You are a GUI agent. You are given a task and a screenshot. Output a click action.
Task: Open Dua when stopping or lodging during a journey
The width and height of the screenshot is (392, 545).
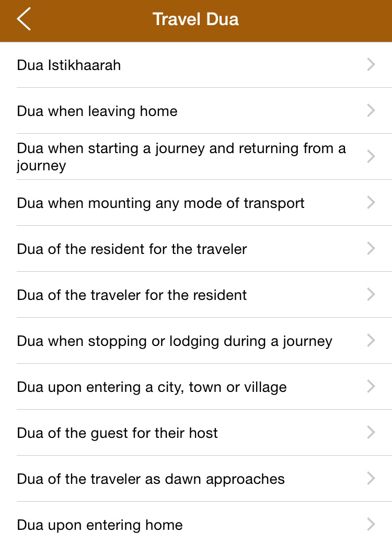point(175,341)
